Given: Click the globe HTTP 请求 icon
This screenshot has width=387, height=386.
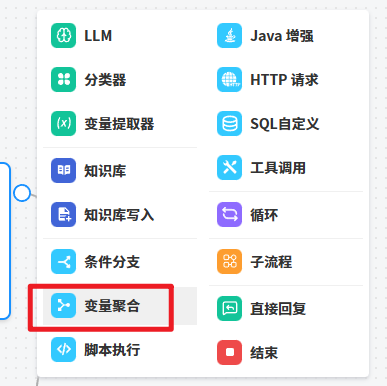Looking at the screenshot, I should click(x=229, y=79).
